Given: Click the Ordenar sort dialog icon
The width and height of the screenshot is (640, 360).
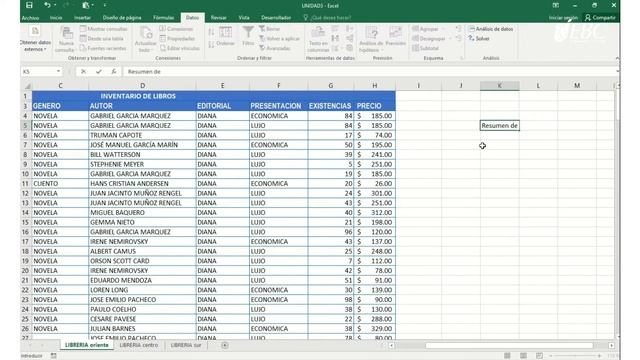Looking at the screenshot, I should (225, 36).
